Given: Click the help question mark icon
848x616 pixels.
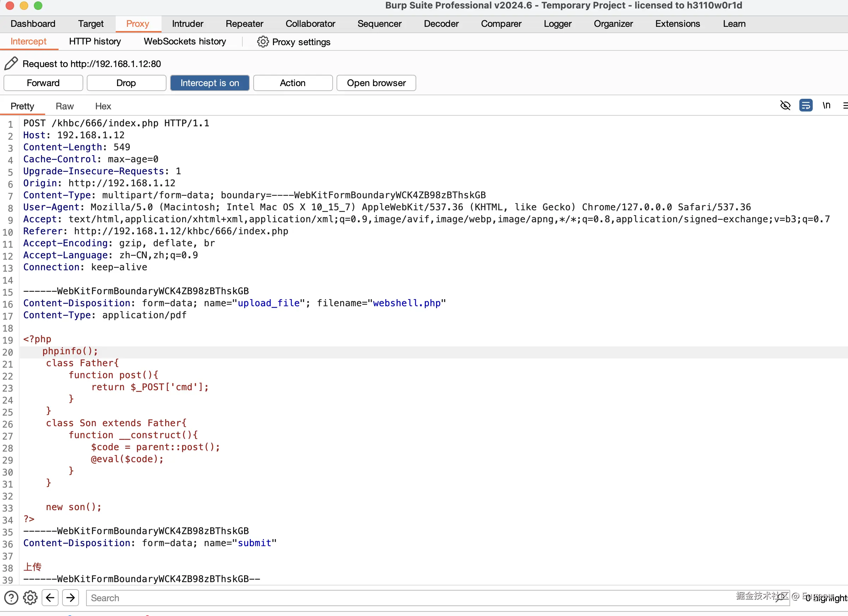Looking at the screenshot, I should click(11, 598).
